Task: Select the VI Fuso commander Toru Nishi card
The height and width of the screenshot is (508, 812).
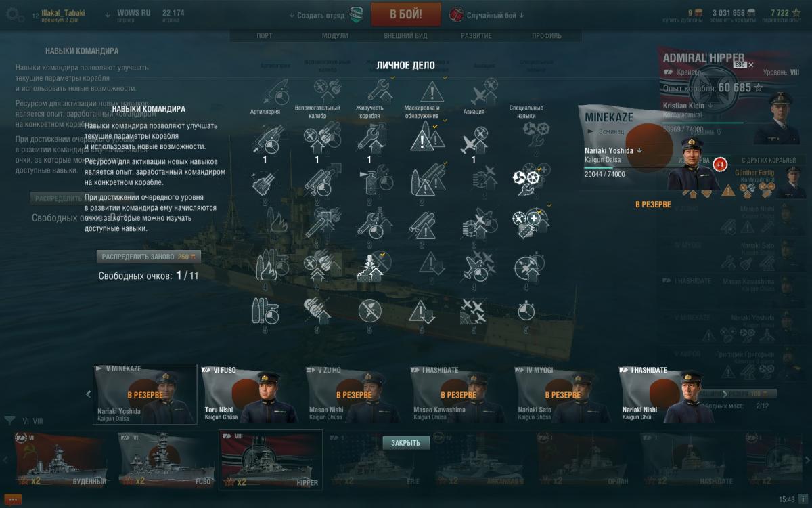Action: [250, 395]
